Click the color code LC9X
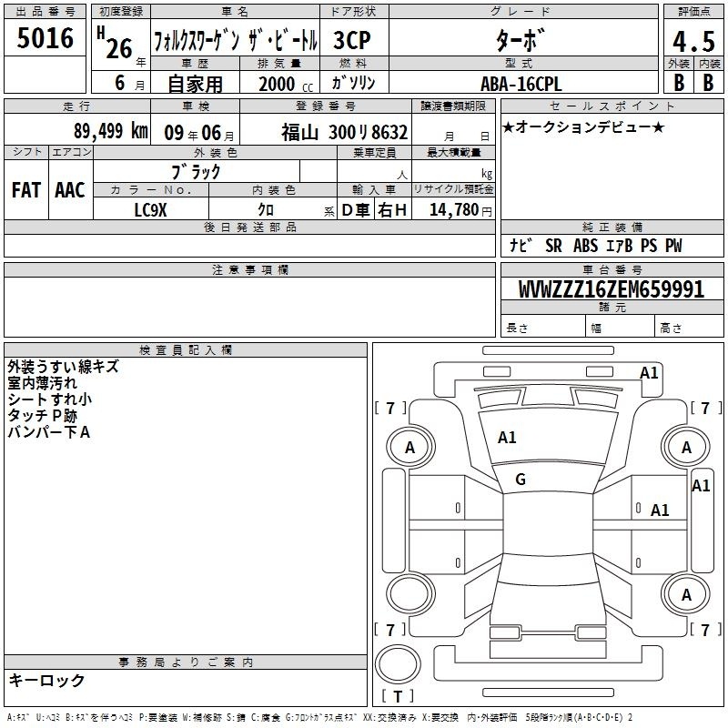Viewport: 728px width, 728px height. point(150,209)
